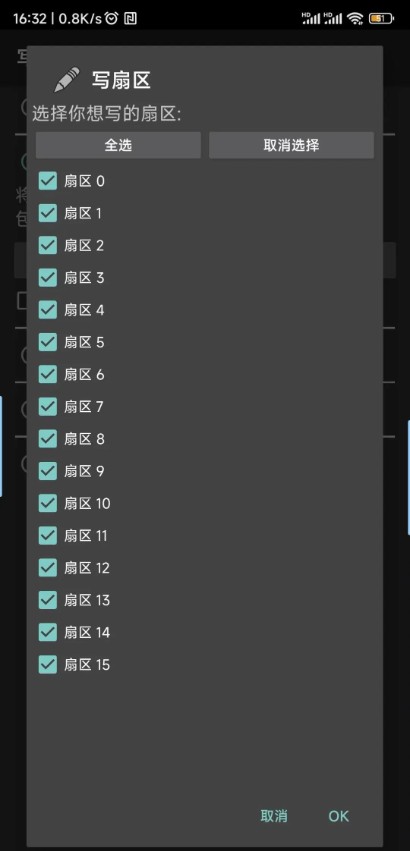Deselect the 扇区 5 checkbox

(x=48, y=342)
